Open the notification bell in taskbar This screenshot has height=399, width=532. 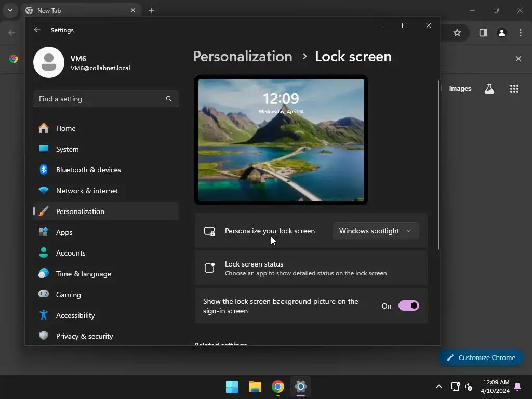click(518, 387)
